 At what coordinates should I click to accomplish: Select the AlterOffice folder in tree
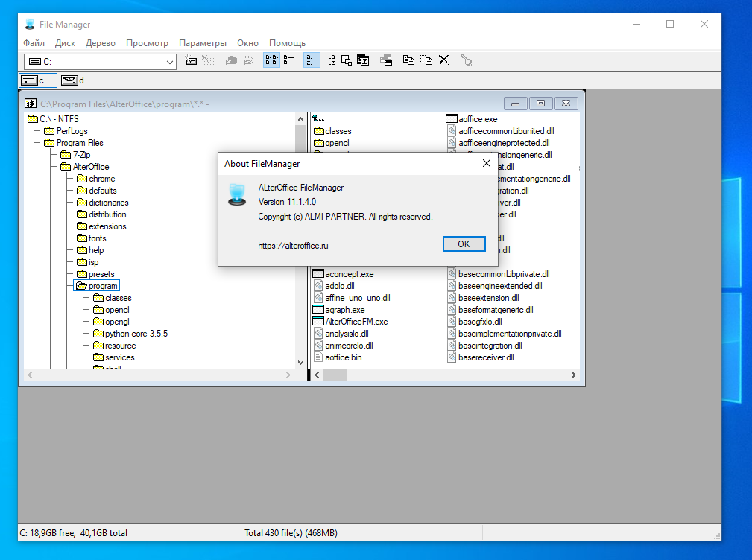pos(85,167)
